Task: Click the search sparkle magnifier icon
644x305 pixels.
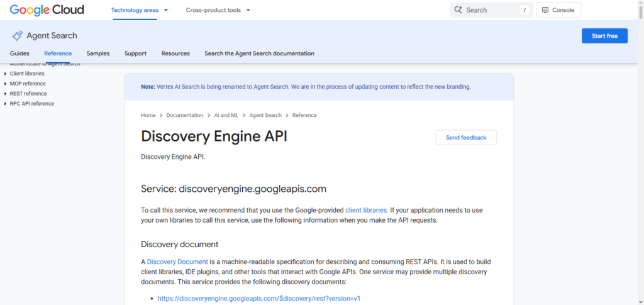Action: click(x=458, y=10)
